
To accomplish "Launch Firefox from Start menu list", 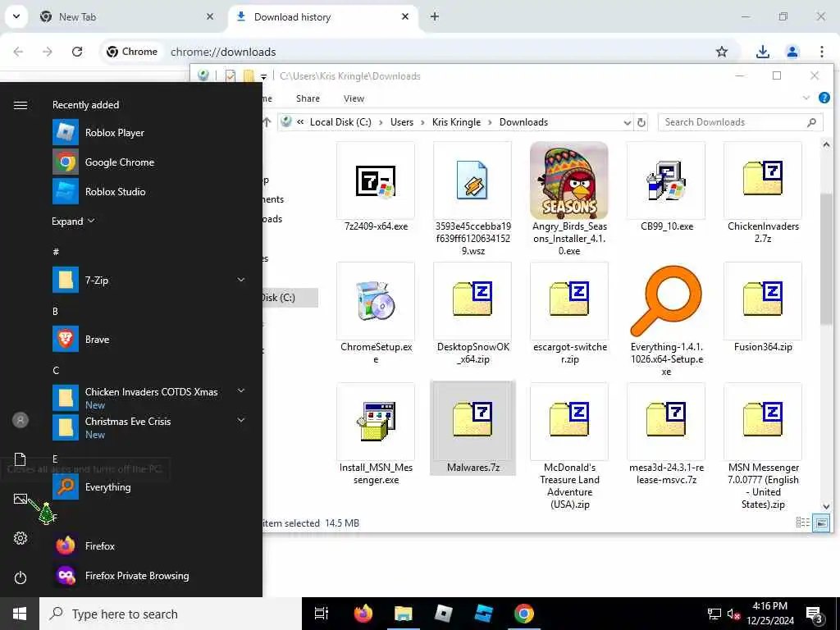I will pos(149,546).
